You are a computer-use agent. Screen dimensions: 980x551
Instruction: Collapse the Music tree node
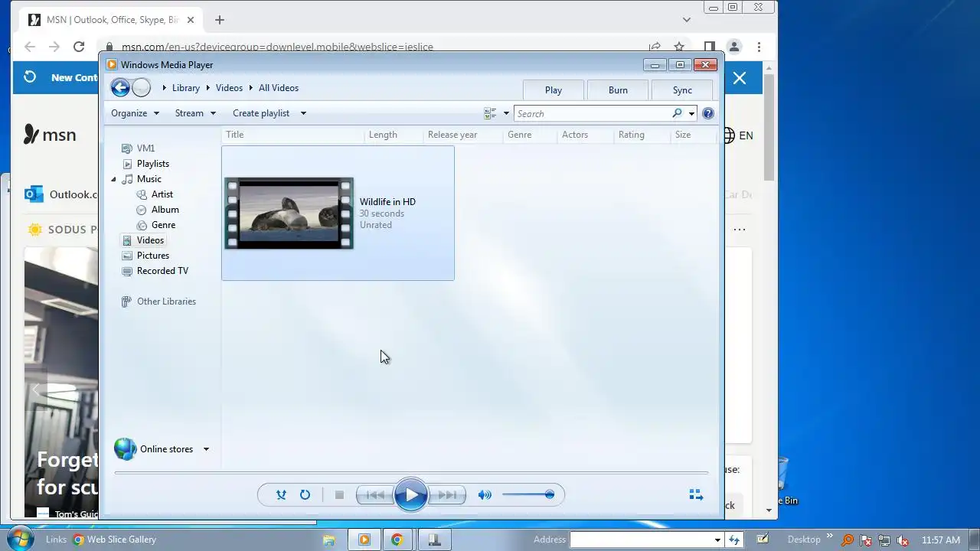tap(114, 179)
